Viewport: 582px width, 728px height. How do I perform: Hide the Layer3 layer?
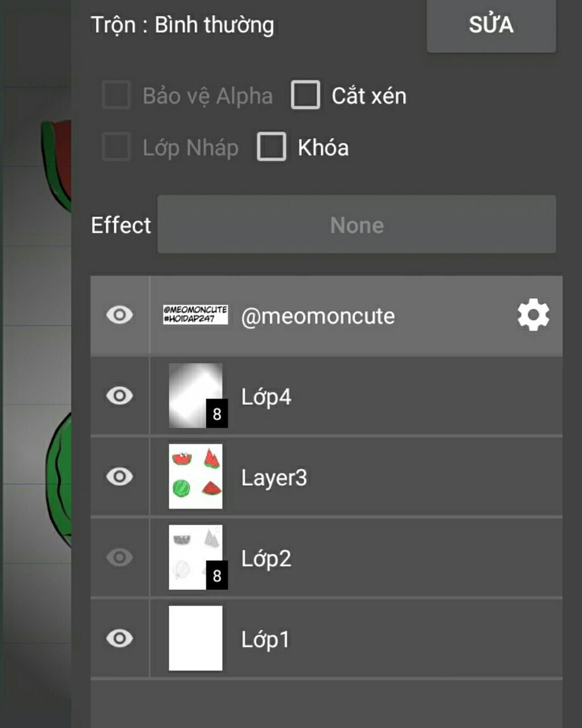tap(119, 477)
